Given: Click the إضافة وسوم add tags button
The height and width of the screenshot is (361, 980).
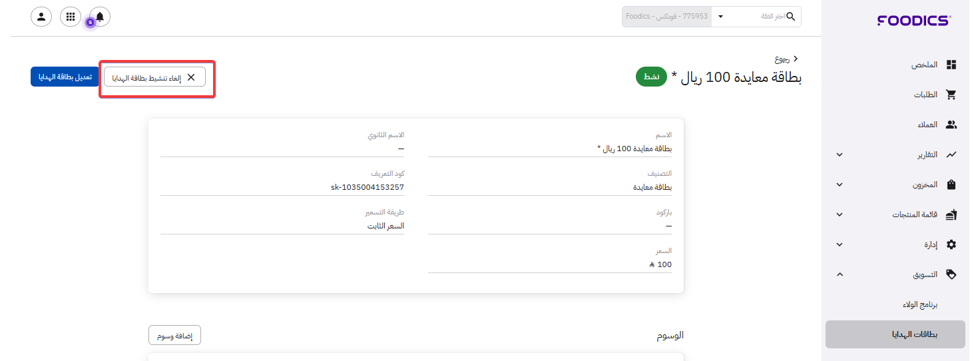Looking at the screenshot, I should [174, 336].
